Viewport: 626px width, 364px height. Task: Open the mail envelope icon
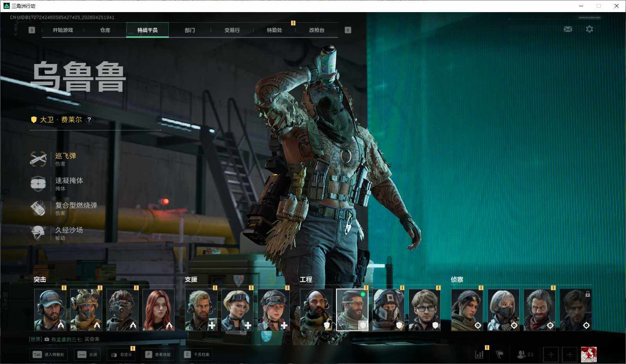click(568, 29)
